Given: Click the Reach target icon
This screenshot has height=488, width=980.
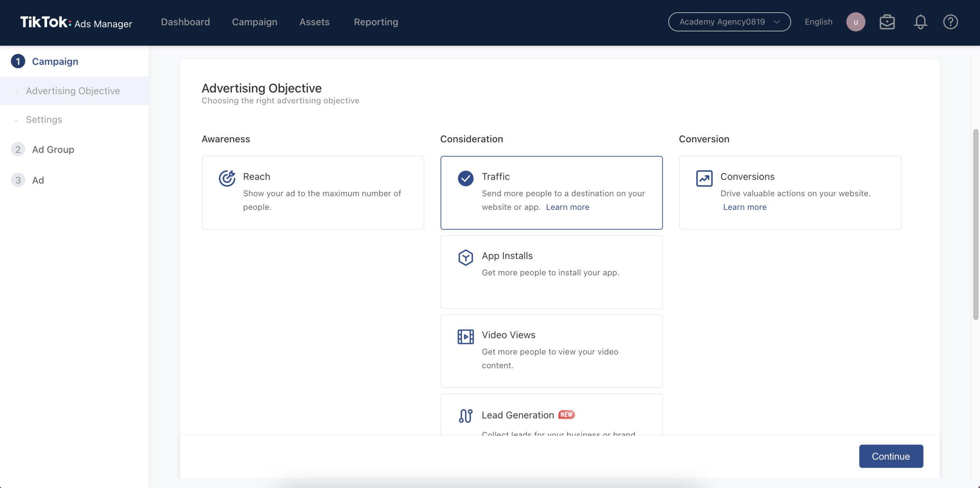Looking at the screenshot, I should click(x=227, y=178).
